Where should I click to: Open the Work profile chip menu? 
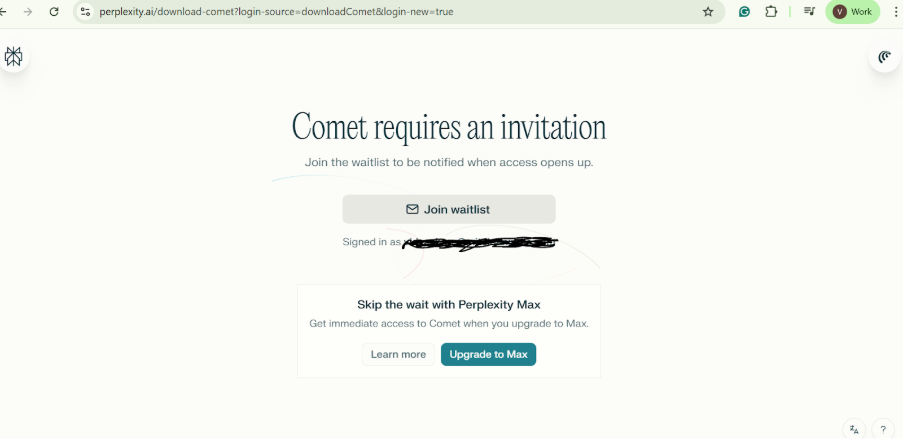click(x=852, y=12)
